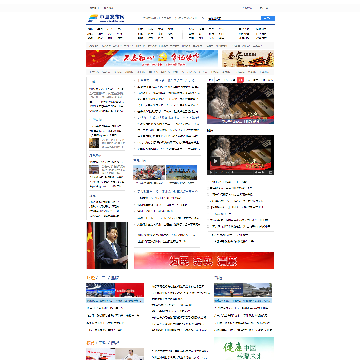Open the large statue photo slideshow
Screen dimensions: 360x360
coord(240,104)
